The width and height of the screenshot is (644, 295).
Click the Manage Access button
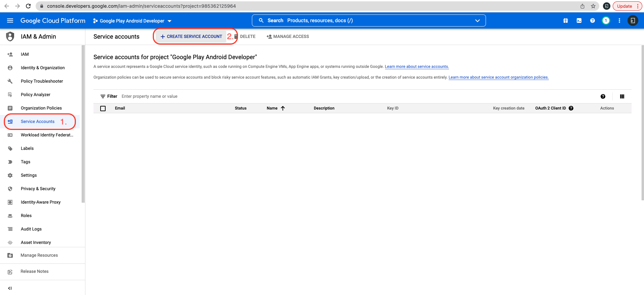(x=288, y=36)
